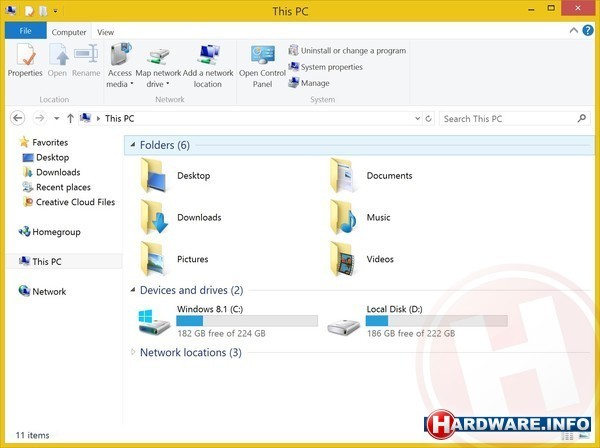Select Creative Cloud Files in sidebar
The height and width of the screenshot is (448, 600).
[69, 202]
